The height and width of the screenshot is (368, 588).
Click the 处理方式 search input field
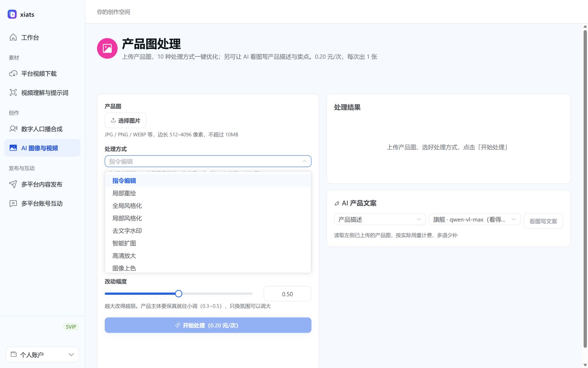point(208,161)
